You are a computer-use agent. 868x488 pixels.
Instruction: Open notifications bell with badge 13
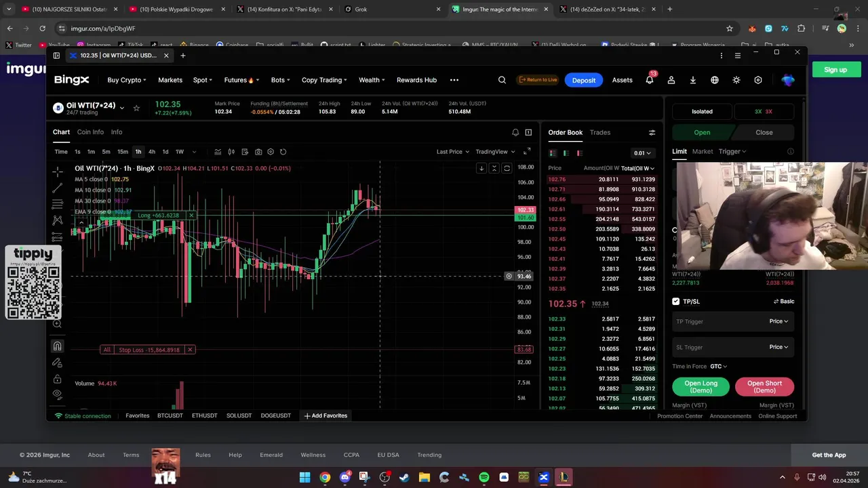point(650,80)
